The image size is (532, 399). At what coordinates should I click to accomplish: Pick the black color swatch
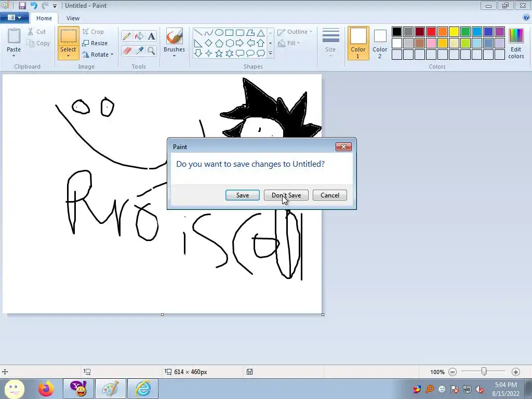397,32
